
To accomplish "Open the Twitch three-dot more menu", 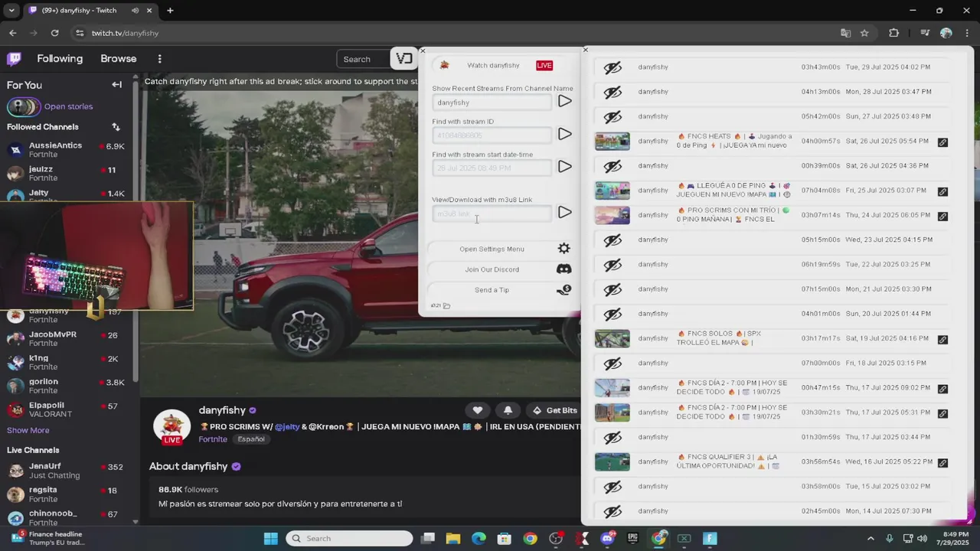I will [x=159, y=59].
